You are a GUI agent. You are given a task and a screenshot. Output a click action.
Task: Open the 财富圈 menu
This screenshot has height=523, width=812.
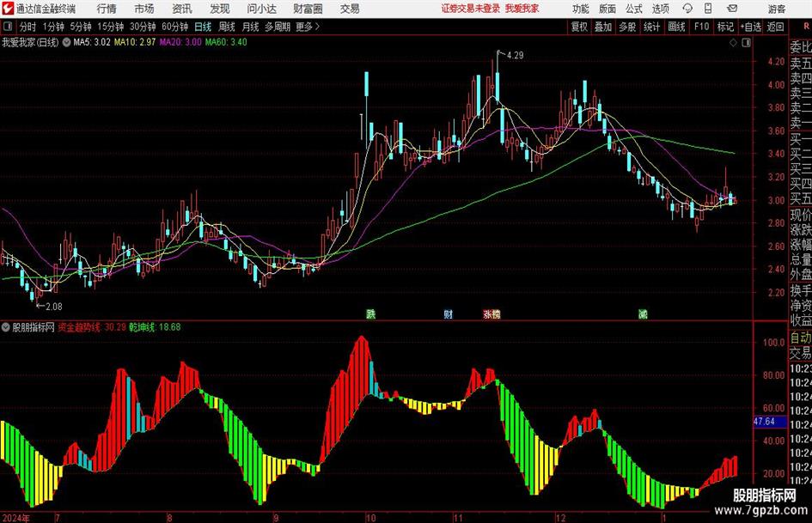[x=308, y=9]
